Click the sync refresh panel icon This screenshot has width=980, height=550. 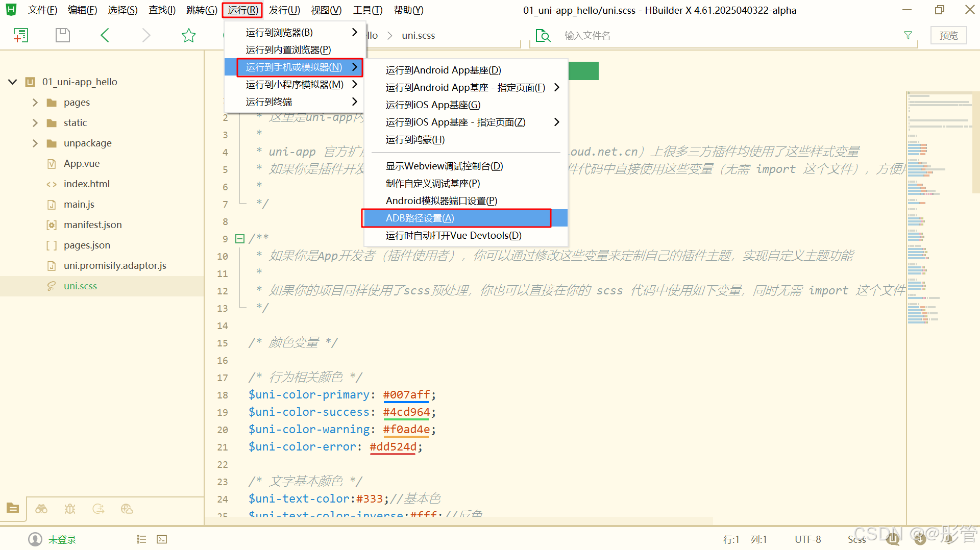click(x=99, y=509)
